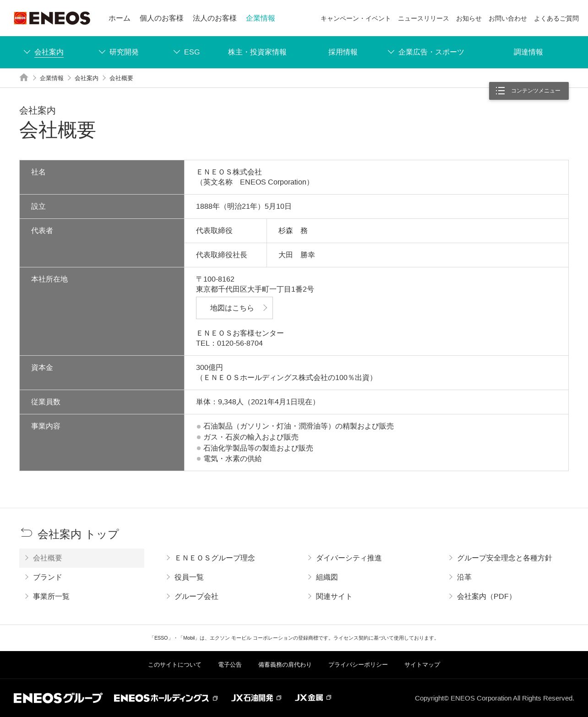Click the list icon on コンテンツメニュー button
The height and width of the screenshot is (717, 588).
click(x=500, y=91)
